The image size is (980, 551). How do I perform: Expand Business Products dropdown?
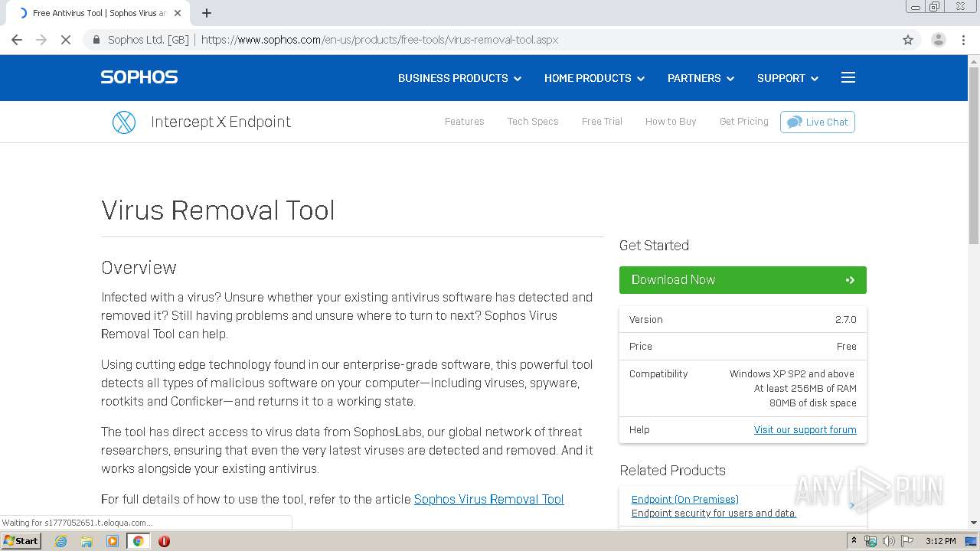459,78
